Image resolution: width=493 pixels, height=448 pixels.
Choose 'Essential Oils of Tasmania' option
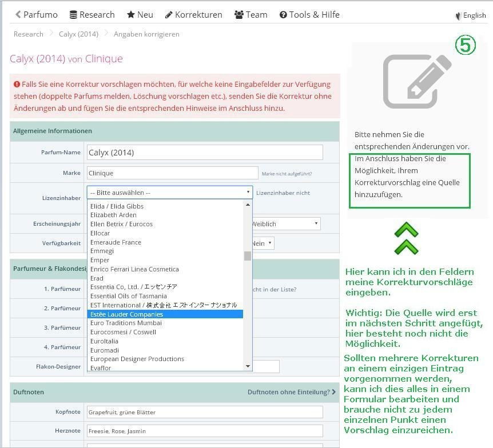point(165,296)
